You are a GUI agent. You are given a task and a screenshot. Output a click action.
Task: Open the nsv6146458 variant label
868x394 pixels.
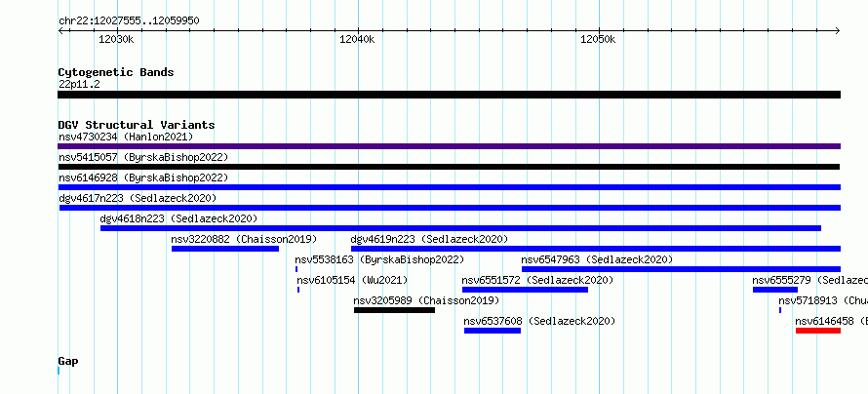coord(832,321)
